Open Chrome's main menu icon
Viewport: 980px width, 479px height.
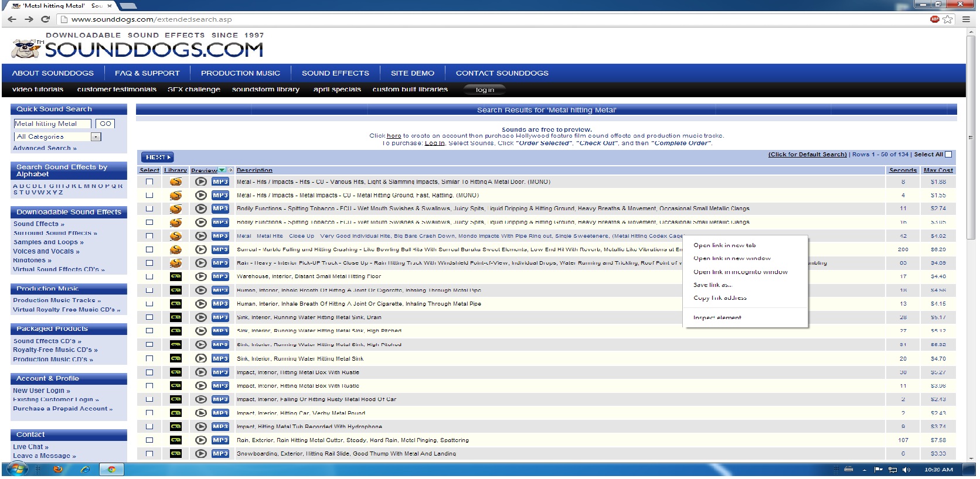(966, 19)
